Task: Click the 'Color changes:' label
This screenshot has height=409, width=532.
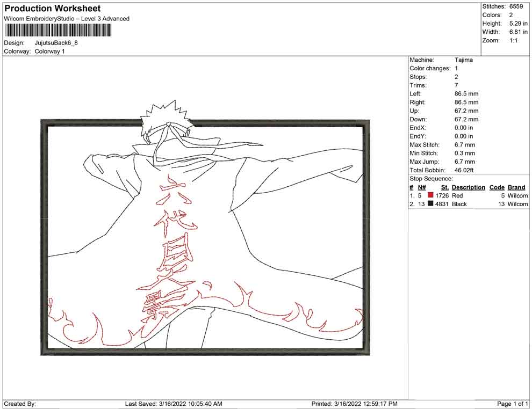Action: (430, 68)
